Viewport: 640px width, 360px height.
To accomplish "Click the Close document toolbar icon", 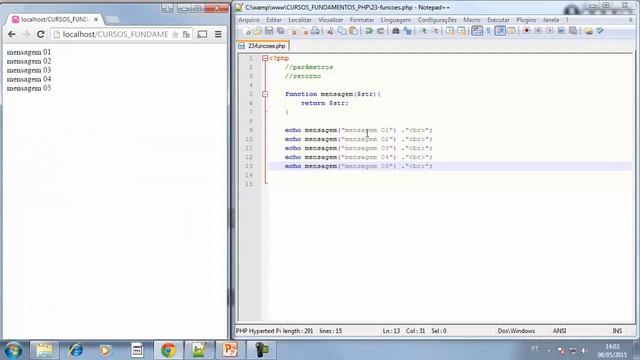I will point(293,31).
